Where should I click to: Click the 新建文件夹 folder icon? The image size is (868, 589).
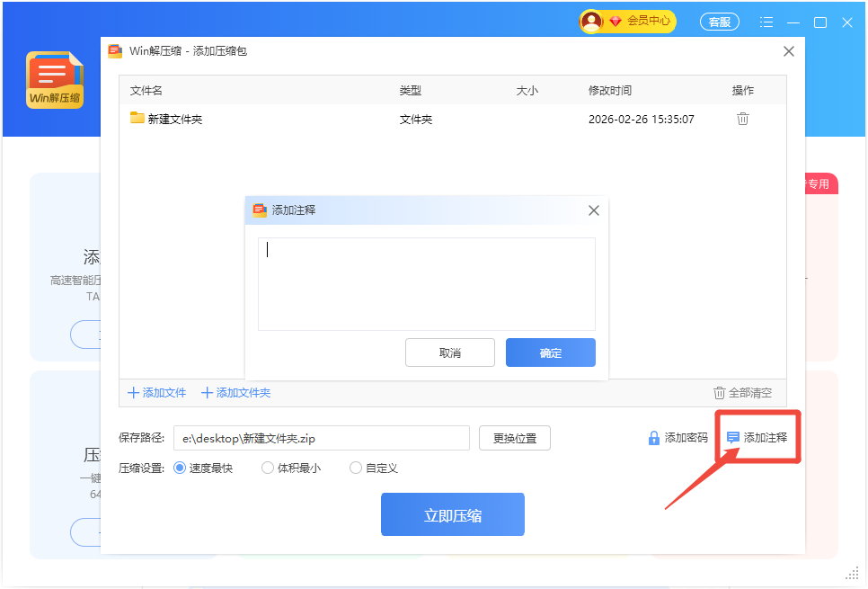137,118
